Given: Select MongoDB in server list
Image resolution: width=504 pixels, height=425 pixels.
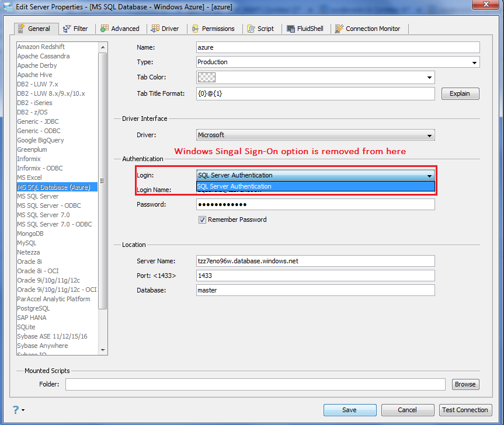Looking at the screenshot, I should pos(30,234).
